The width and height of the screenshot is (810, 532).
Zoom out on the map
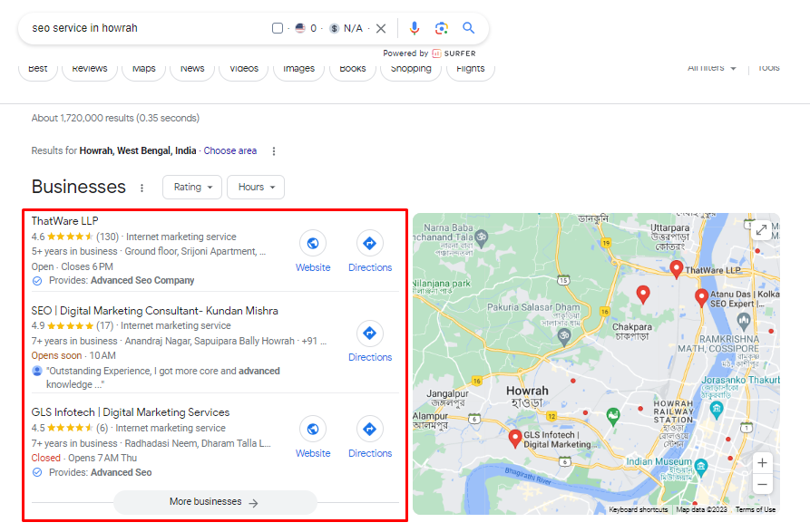[762, 485]
